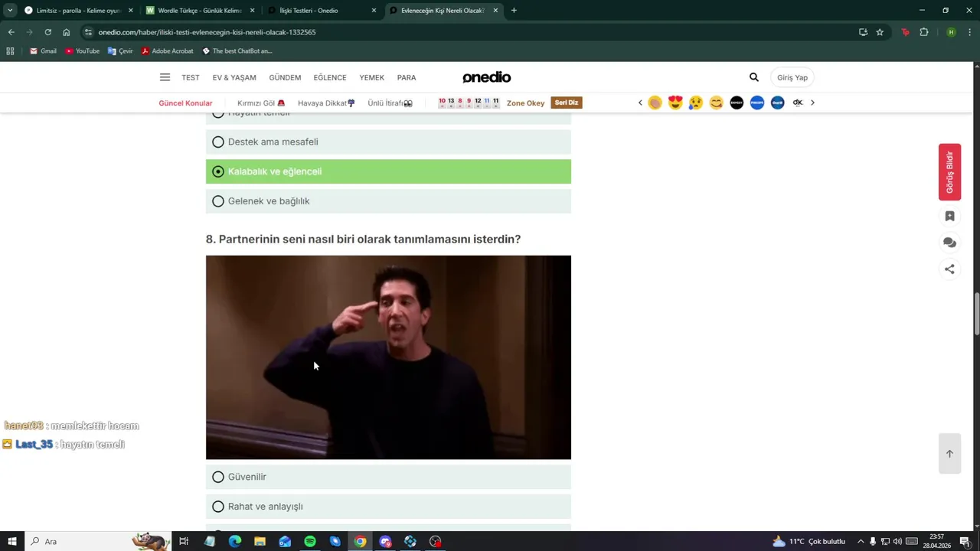Open the Güncel Konular link
The image size is (980, 551).
coord(185,103)
